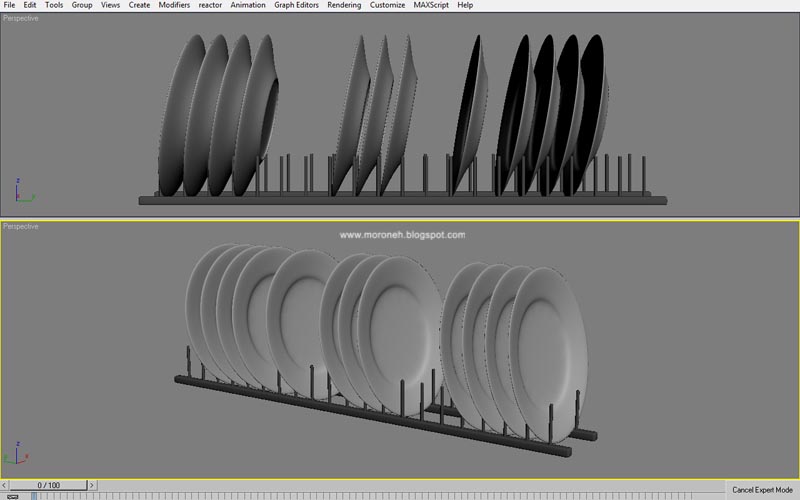This screenshot has height=500, width=800.
Task: Open the Mini Curve Editor icon
Action: (12, 496)
